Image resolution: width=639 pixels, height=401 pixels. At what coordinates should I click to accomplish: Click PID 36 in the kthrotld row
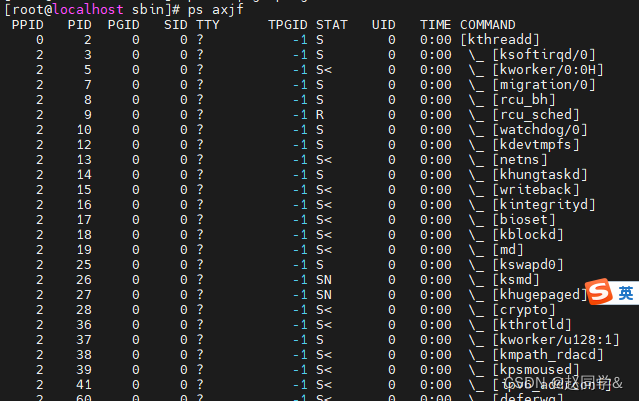tap(84, 325)
